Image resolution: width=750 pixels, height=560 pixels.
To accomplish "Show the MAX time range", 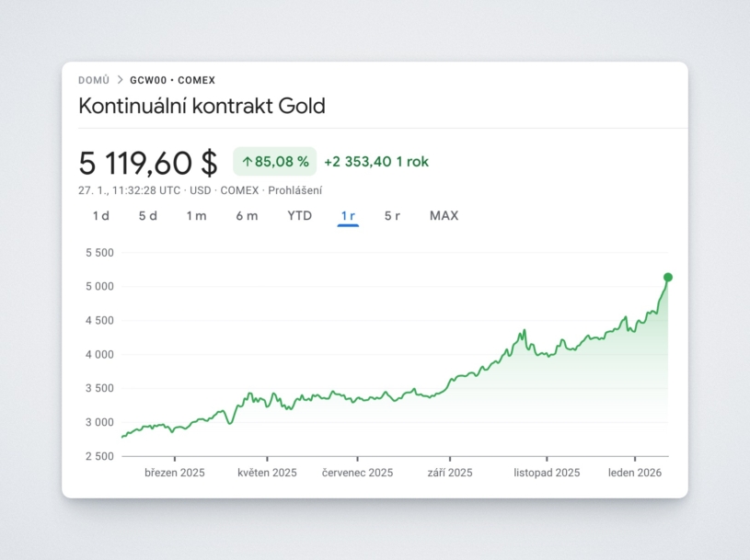I will (x=444, y=216).
